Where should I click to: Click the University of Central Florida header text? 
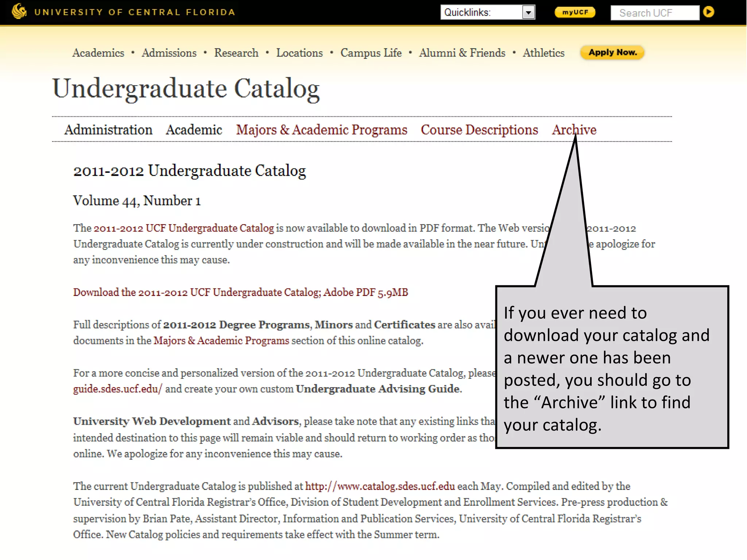click(x=135, y=12)
